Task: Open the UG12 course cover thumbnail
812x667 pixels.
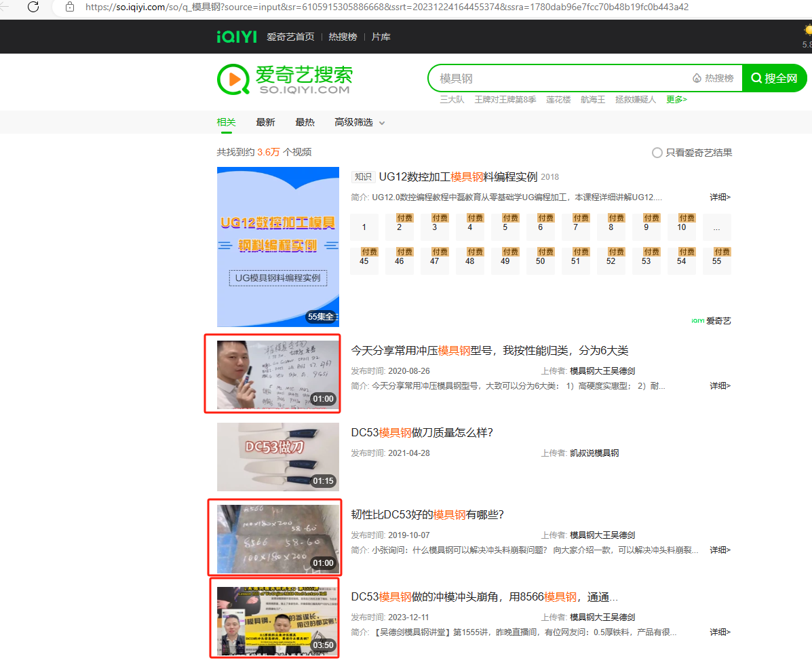Action: 278,246
